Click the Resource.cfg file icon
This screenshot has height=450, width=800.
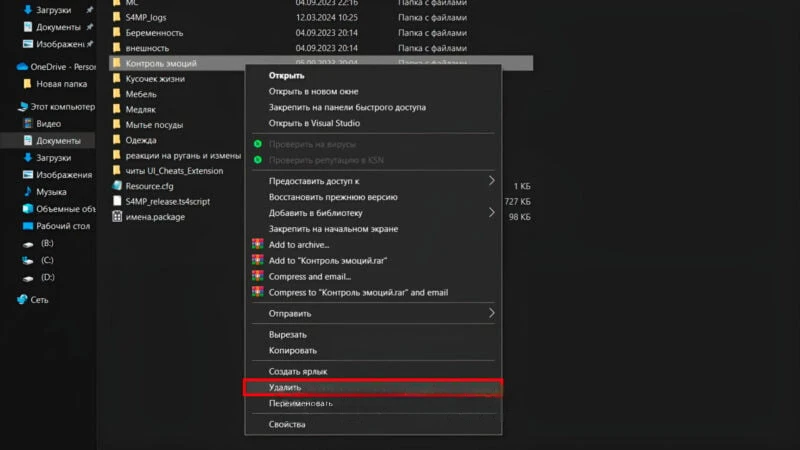[x=117, y=186]
